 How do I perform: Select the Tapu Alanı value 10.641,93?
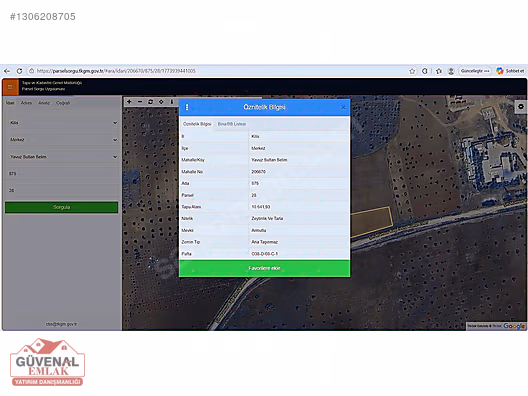261,207
